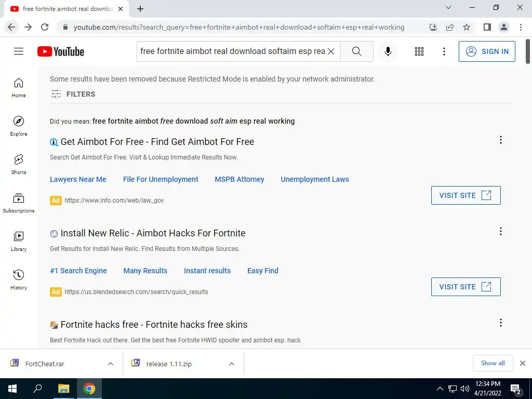This screenshot has width=532, height=399.
Task: Open Get Aimbot For Free ad title
Action: tap(157, 142)
